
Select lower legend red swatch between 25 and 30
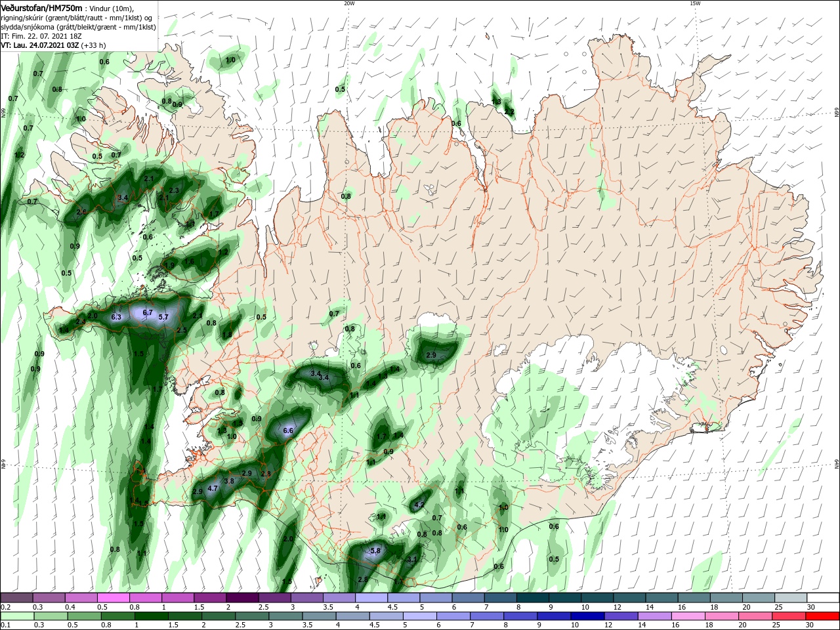[790, 616]
